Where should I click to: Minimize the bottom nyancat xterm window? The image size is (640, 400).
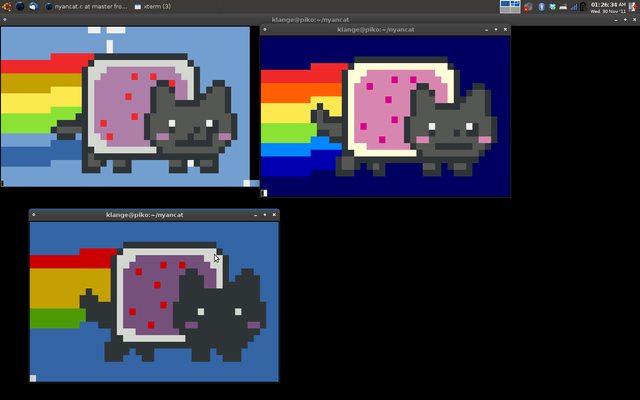256,215
